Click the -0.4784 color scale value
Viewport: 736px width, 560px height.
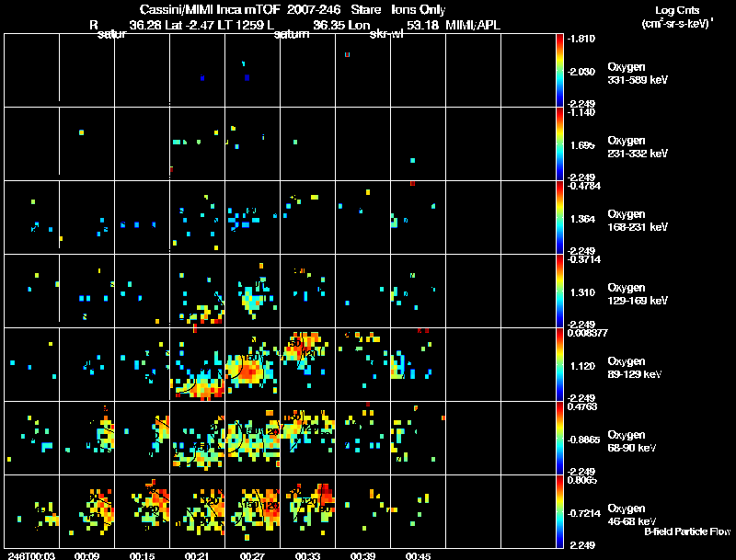coord(584,186)
